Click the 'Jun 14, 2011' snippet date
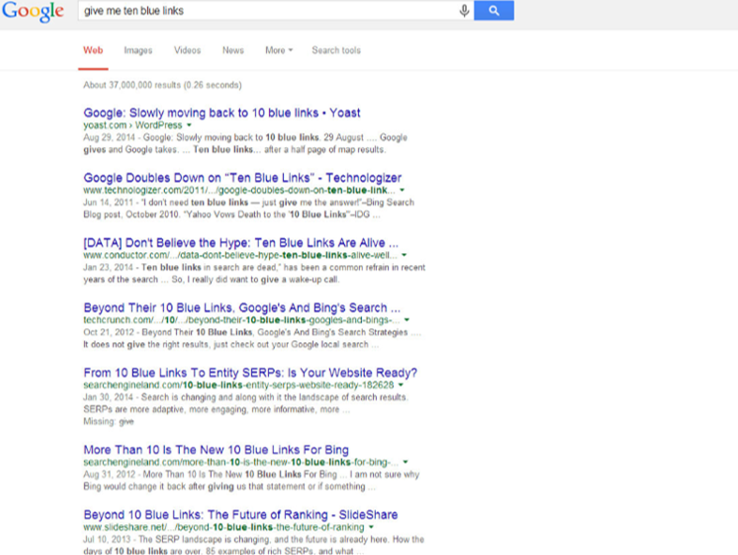Viewport: 738px width, 555px height. click(108, 202)
